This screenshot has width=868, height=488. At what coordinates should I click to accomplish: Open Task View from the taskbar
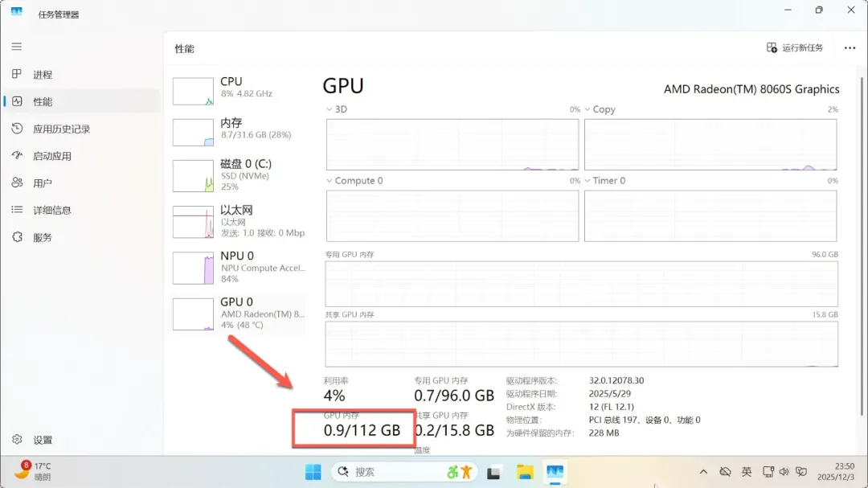tap(493, 473)
